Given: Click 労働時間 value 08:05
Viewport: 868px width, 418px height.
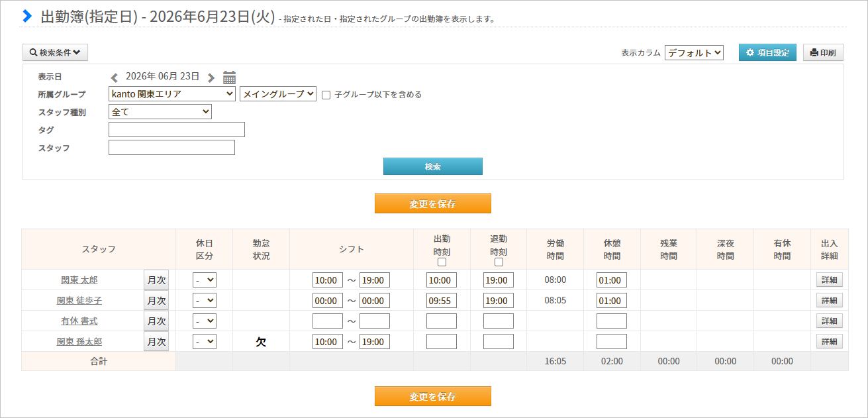Looking at the screenshot, I should [x=555, y=301].
